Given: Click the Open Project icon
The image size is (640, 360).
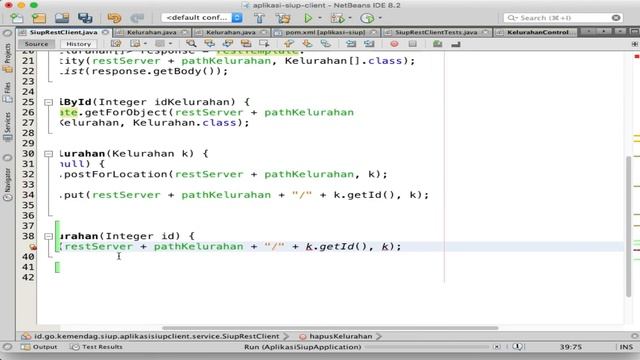Looking at the screenshot, I should tap(62, 18).
